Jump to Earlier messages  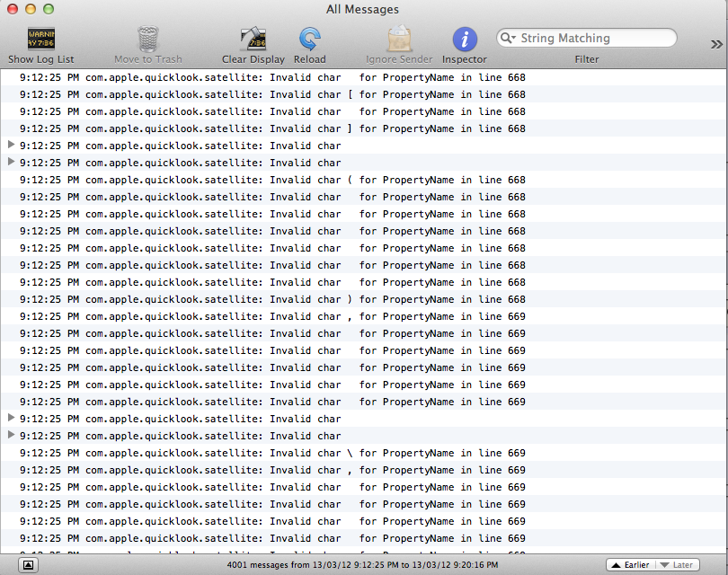(631, 565)
